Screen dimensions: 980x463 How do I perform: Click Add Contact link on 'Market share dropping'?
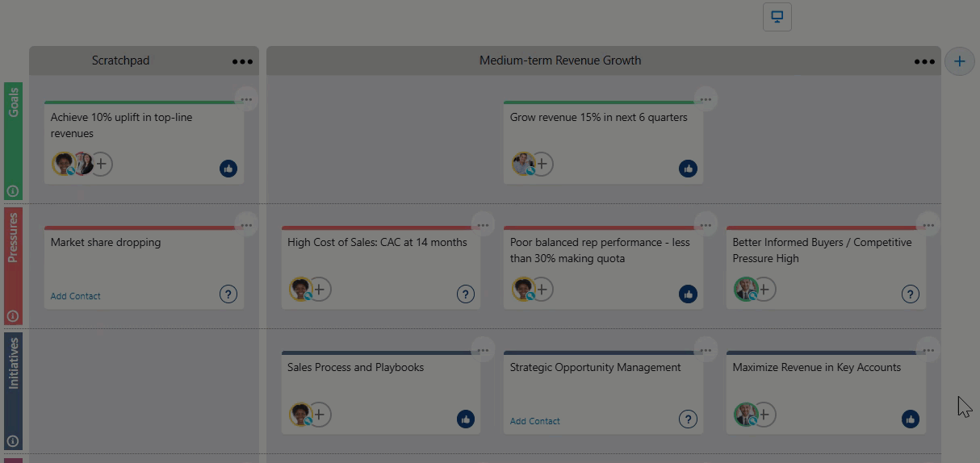[x=76, y=296]
